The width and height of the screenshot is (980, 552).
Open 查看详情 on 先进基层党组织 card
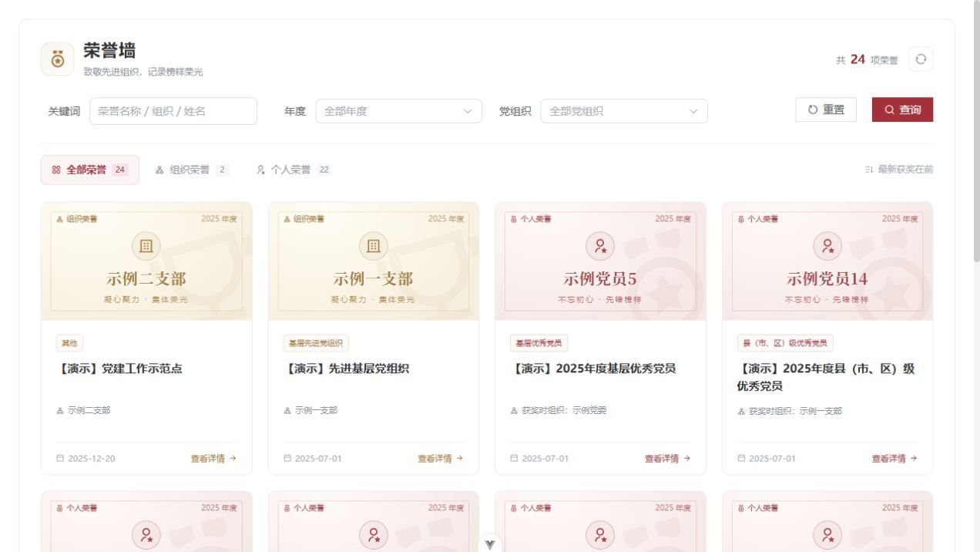[441, 458]
